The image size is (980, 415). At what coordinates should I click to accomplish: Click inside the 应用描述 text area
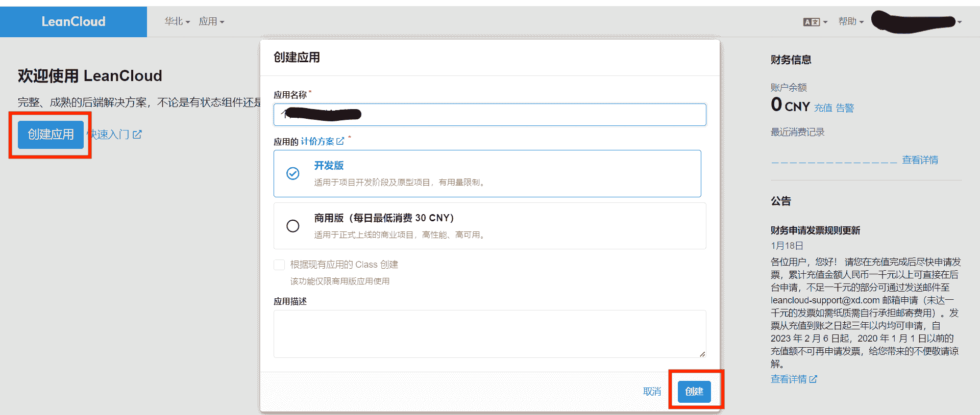[490, 334]
